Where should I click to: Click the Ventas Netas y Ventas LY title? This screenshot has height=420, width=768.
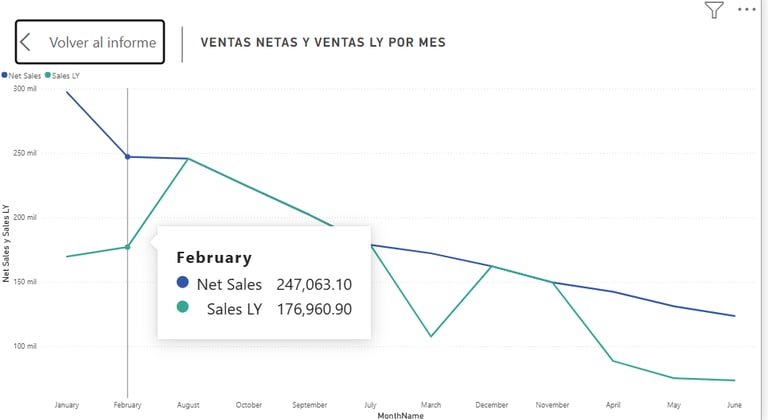323,43
